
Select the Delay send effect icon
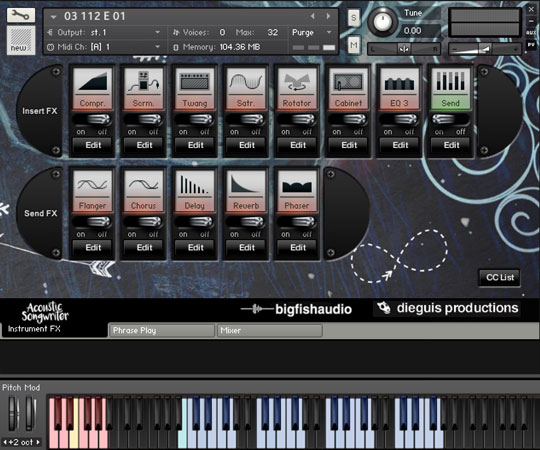click(x=195, y=191)
